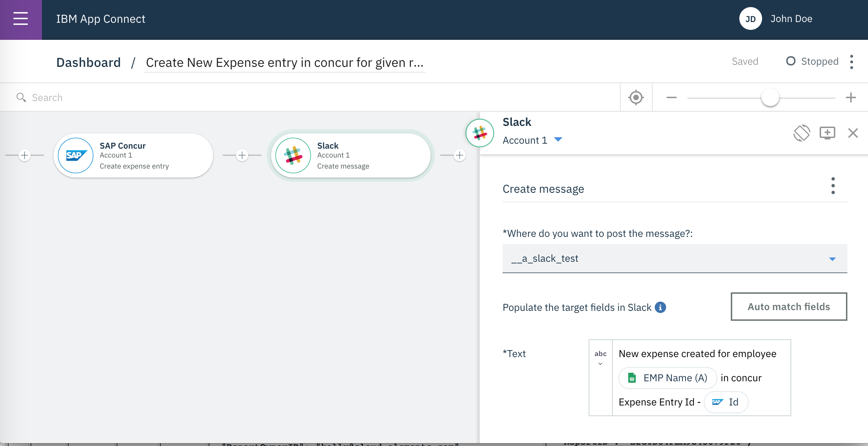Screen dimensions: 868x446
Task: Click the info icon beside Populate fields
Action: [660, 307]
